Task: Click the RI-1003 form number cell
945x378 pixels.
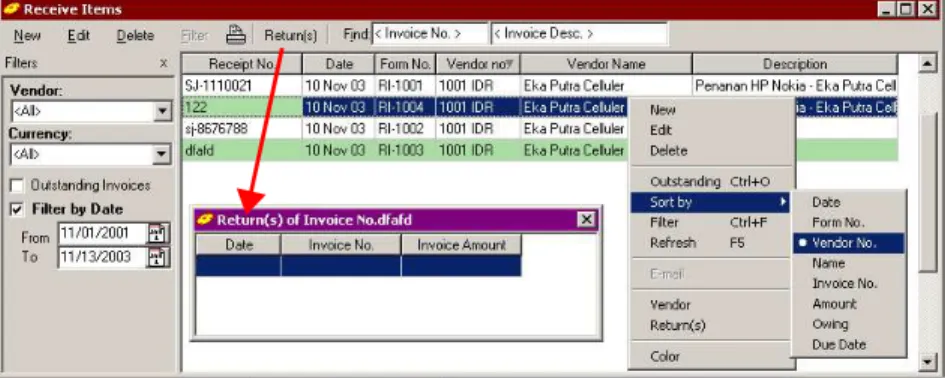Action: pyautogui.click(x=405, y=150)
